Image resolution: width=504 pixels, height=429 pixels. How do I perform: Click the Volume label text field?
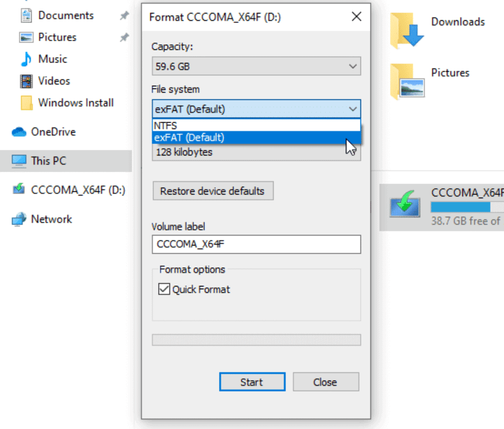point(256,244)
